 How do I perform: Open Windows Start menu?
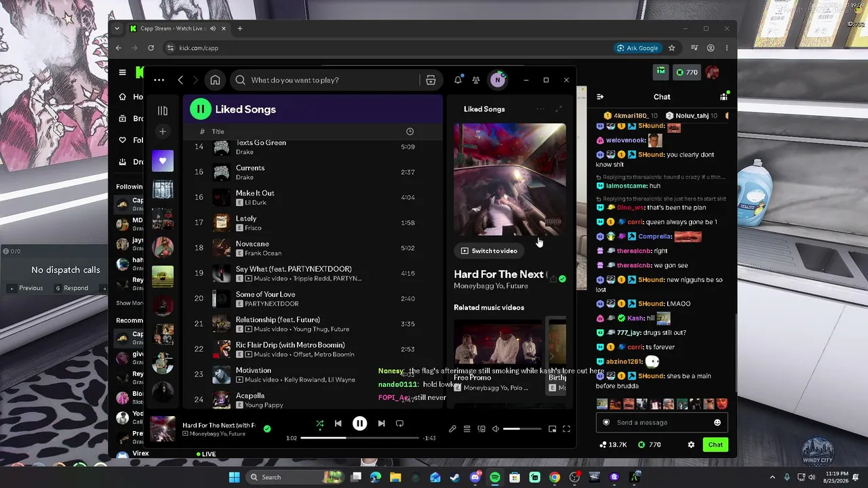click(x=234, y=477)
